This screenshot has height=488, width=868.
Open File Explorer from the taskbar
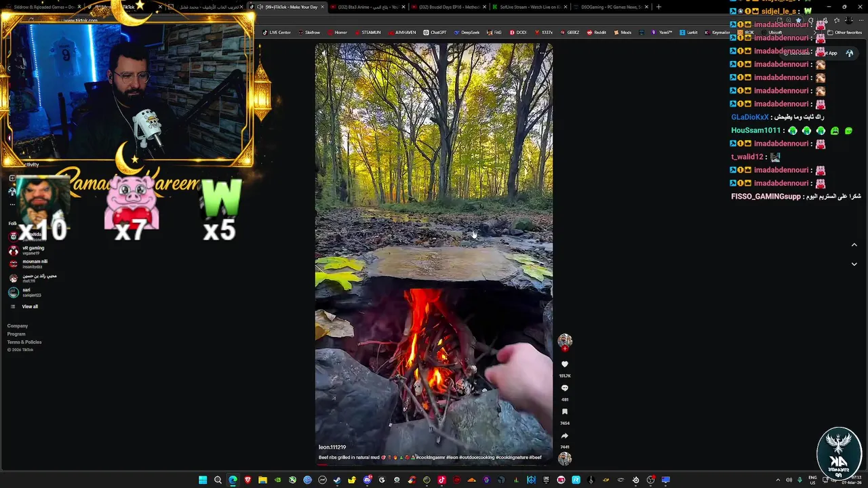[262, 480]
